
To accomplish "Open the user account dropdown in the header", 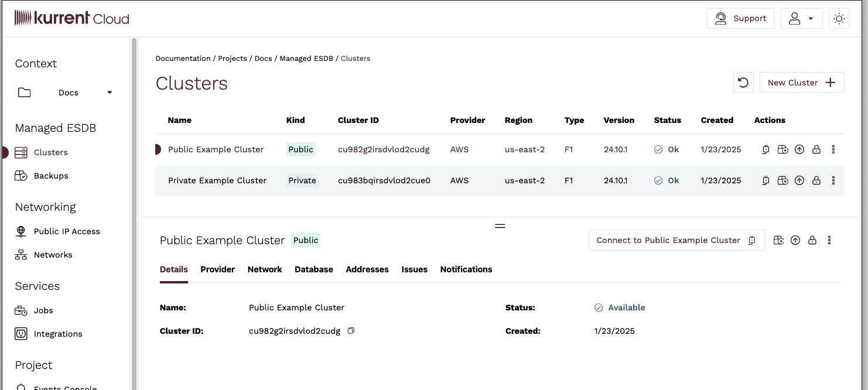I will coord(801,18).
